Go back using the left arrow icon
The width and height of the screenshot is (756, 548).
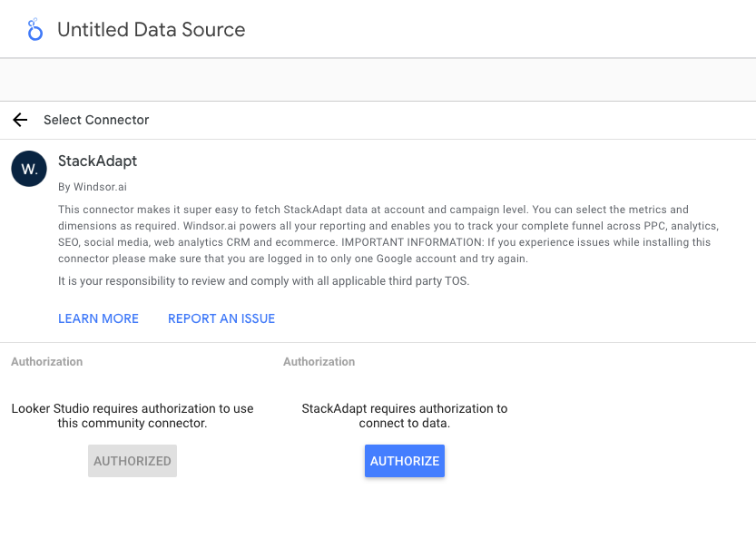[x=20, y=120]
